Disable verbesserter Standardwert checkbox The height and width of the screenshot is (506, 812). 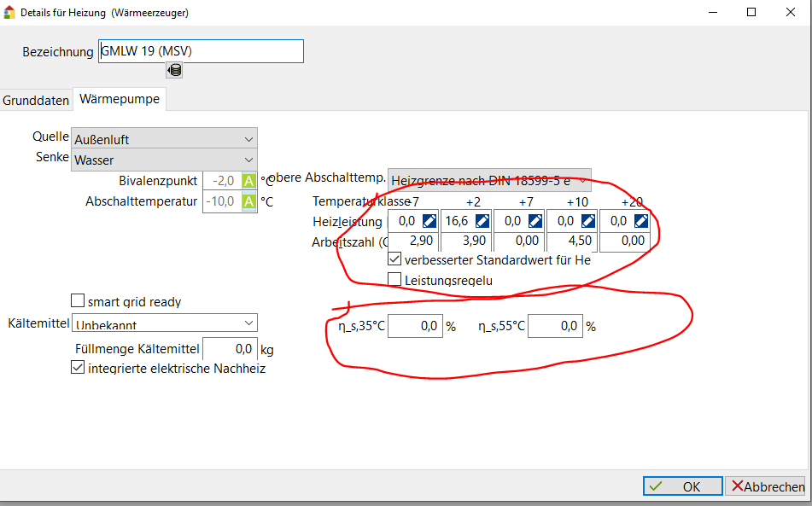(394, 259)
